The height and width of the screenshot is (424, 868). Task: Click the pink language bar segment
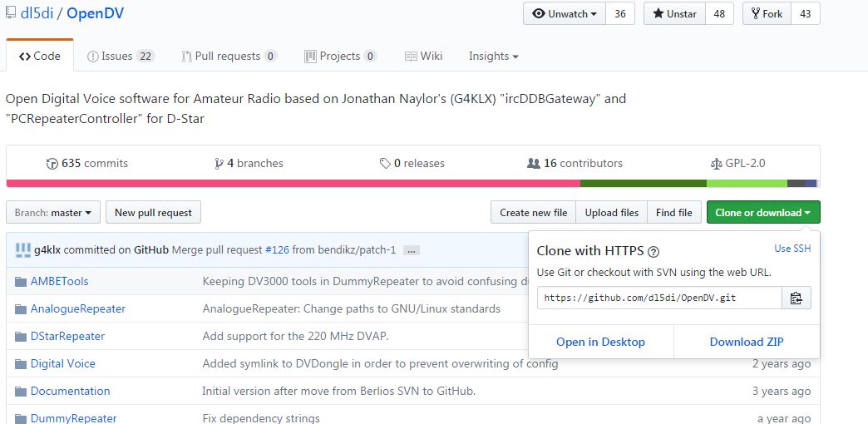[x=293, y=183]
